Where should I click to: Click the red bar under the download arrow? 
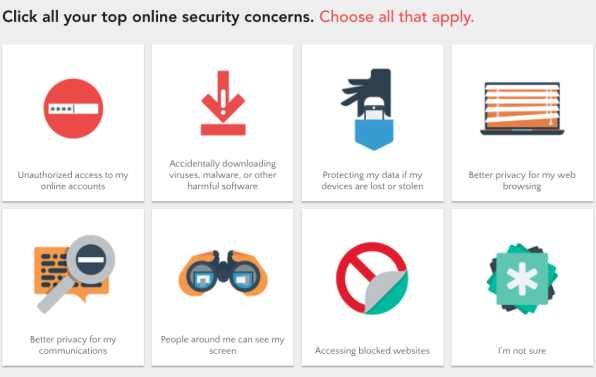[223, 130]
